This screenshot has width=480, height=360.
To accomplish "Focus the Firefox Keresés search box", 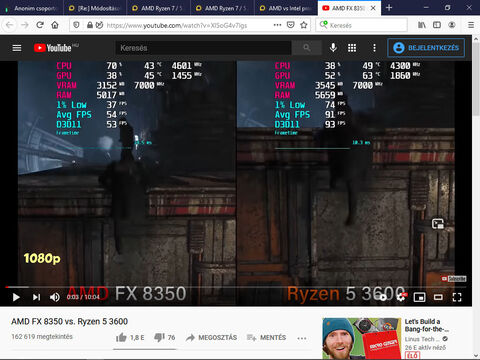I will pyautogui.click(x=361, y=25).
